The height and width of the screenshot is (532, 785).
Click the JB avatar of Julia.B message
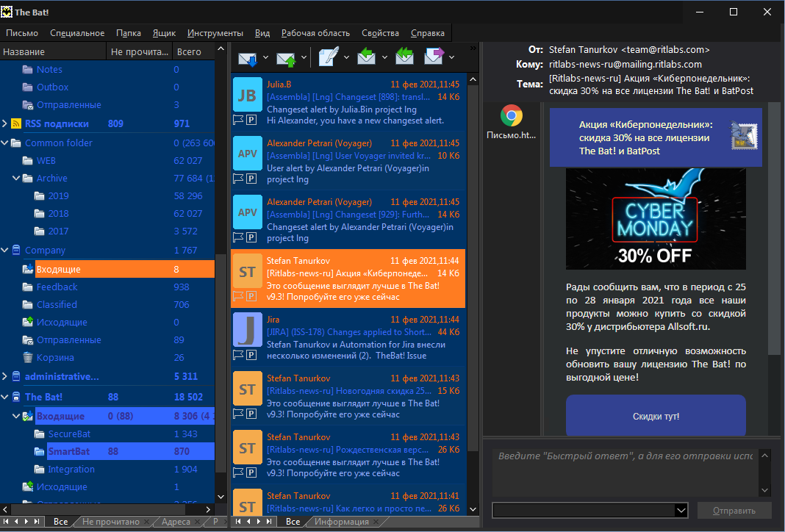pos(247,95)
